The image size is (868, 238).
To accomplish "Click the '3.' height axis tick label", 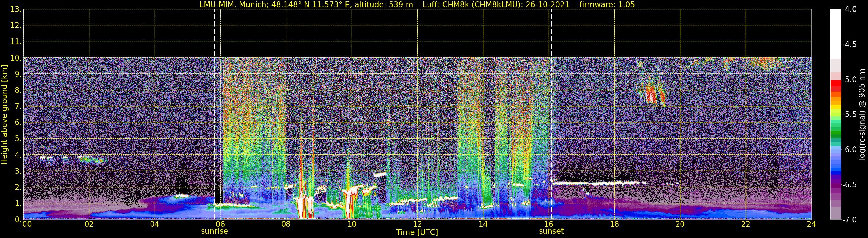I will tap(18, 171).
